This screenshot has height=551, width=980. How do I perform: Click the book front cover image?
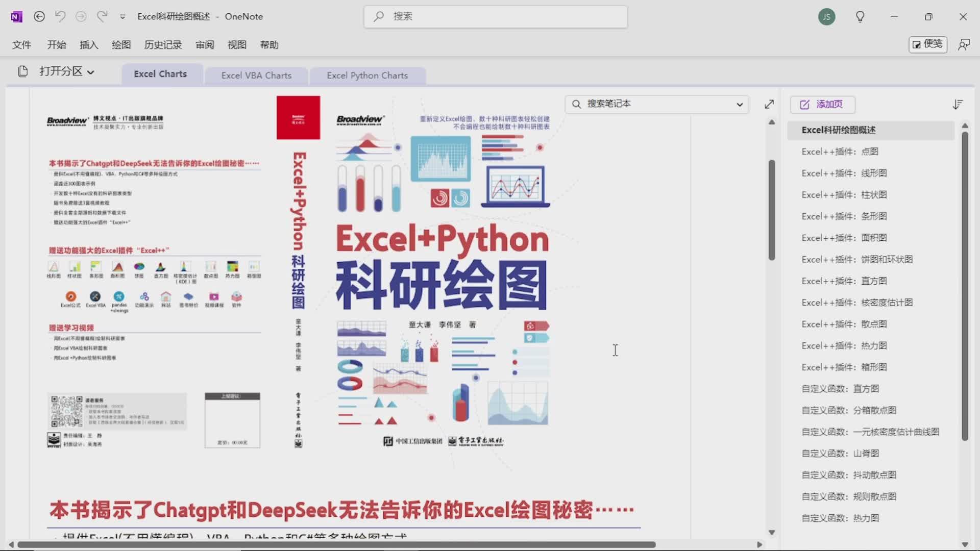442,275
